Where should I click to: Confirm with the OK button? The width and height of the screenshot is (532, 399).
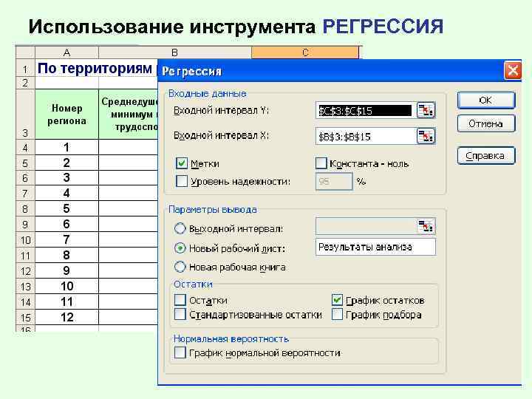(486, 100)
